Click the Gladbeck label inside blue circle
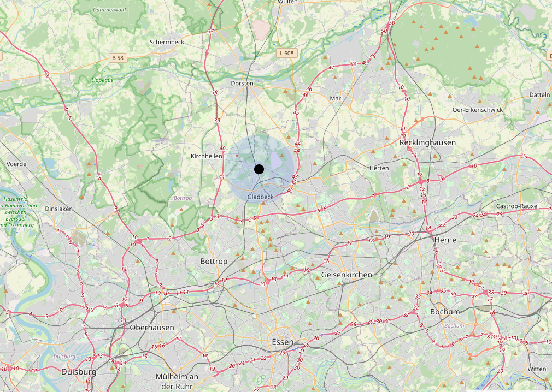Screen dimensions: 552x392 coord(260,197)
